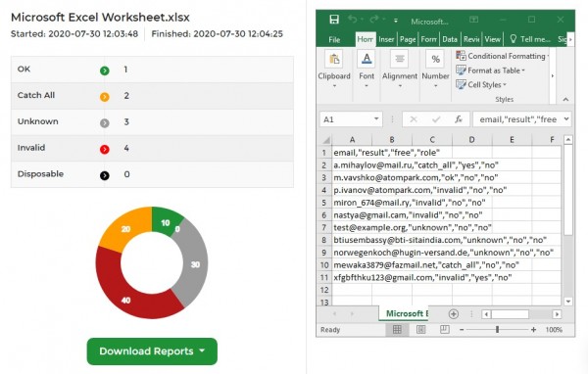Click the Tell me lightbulb search
The width and height of the screenshot is (588, 374).
coord(530,39)
